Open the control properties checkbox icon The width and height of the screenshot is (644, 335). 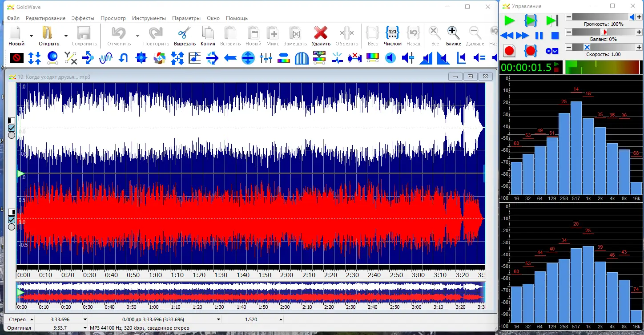tap(552, 51)
